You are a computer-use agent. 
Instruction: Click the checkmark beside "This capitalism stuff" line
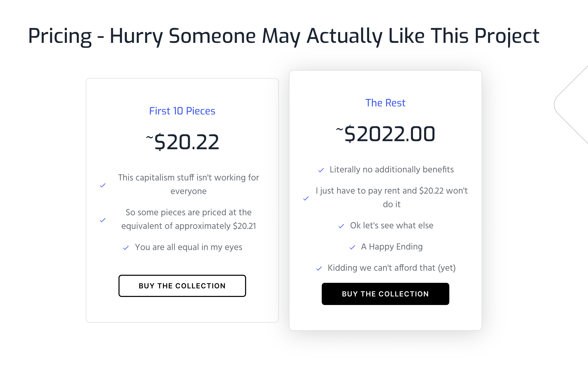pyautogui.click(x=103, y=186)
